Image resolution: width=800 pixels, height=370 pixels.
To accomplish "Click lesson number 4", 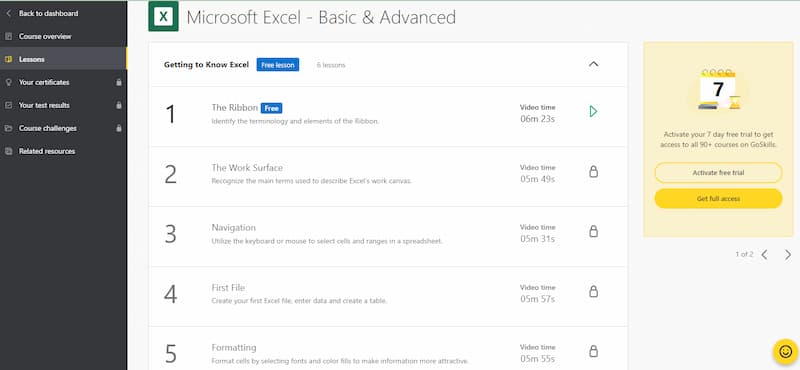I will point(170,294).
